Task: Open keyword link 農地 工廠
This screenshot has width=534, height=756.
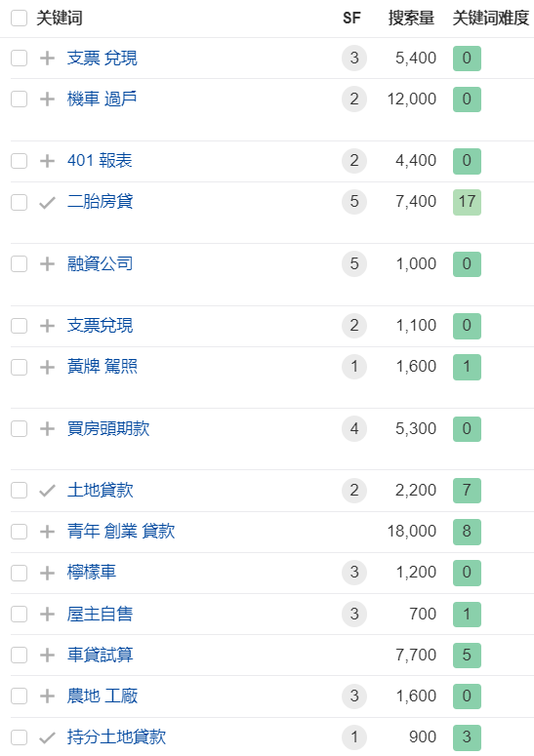Action: click(x=103, y=696)
